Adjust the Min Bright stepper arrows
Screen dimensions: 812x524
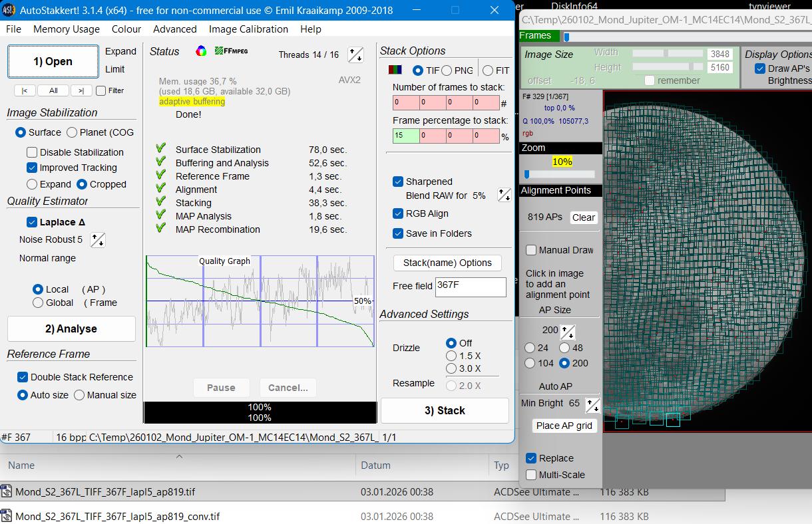[592, 404]
